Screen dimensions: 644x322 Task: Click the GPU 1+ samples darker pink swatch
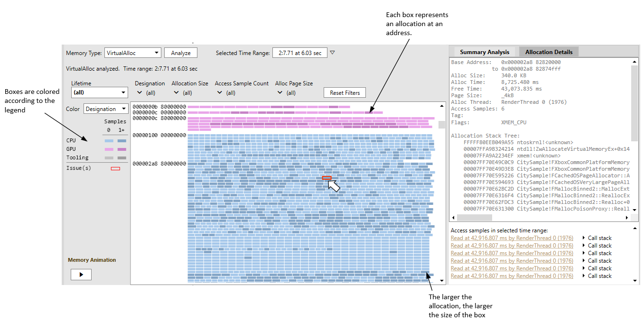tap(122, 149)
